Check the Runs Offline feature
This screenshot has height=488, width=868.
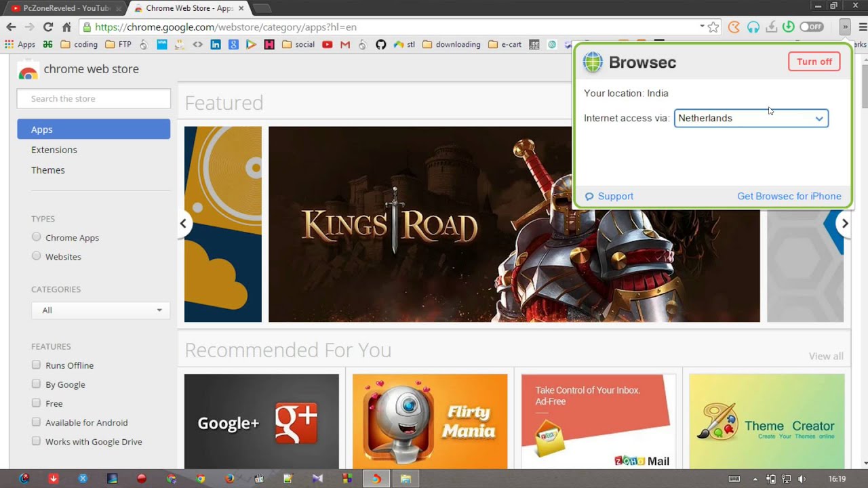[x=37, y=365]
